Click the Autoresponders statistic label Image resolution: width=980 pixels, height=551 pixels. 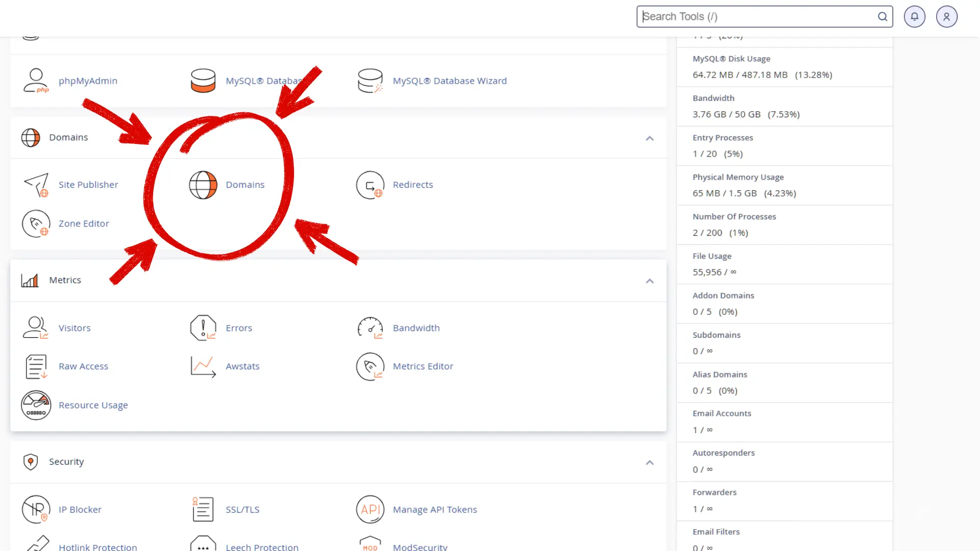click(x=723, y=453)
